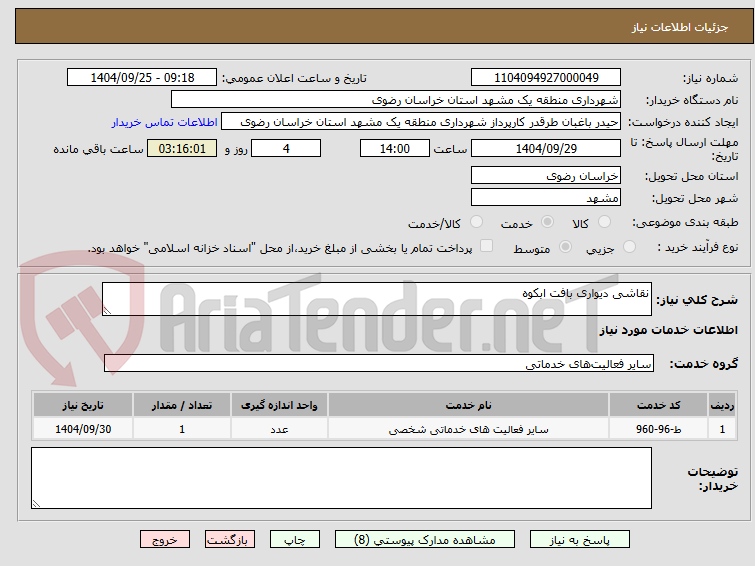Open مشاهده مدارک پیوستی (8) button
Image resolution: width=755 pixels, height=566 pixels.
(425, 540)
